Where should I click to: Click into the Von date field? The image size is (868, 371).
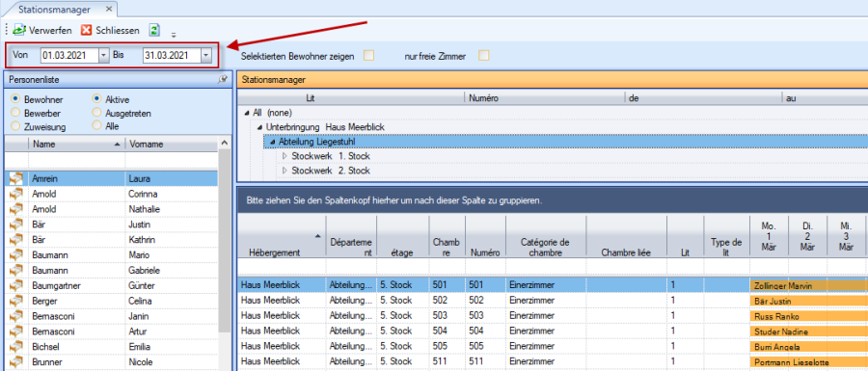pyautogui.click(x=69, y=55)
